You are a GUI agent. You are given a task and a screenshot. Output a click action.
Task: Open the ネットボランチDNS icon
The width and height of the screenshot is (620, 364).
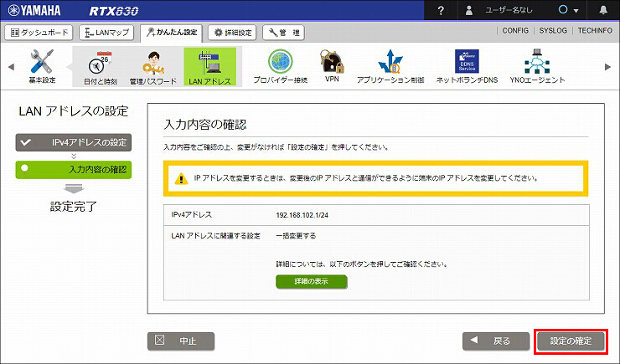[x=467, y=66]
